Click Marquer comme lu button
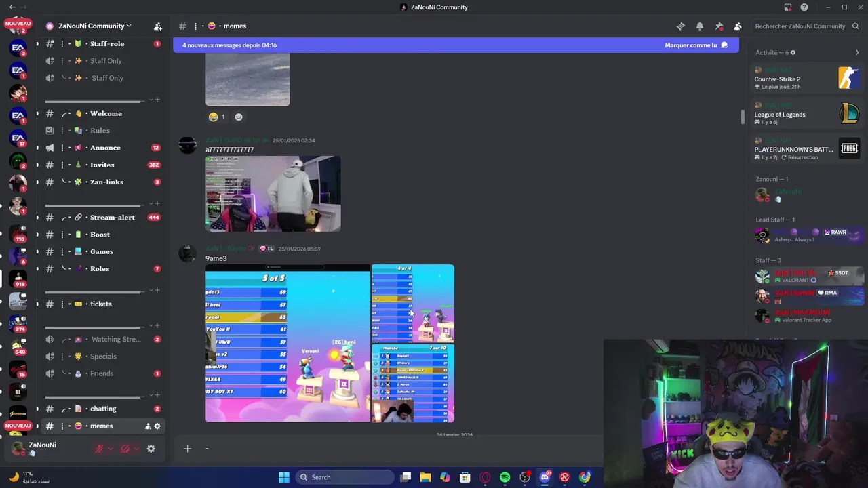868x488 pixels. point(696,45)
